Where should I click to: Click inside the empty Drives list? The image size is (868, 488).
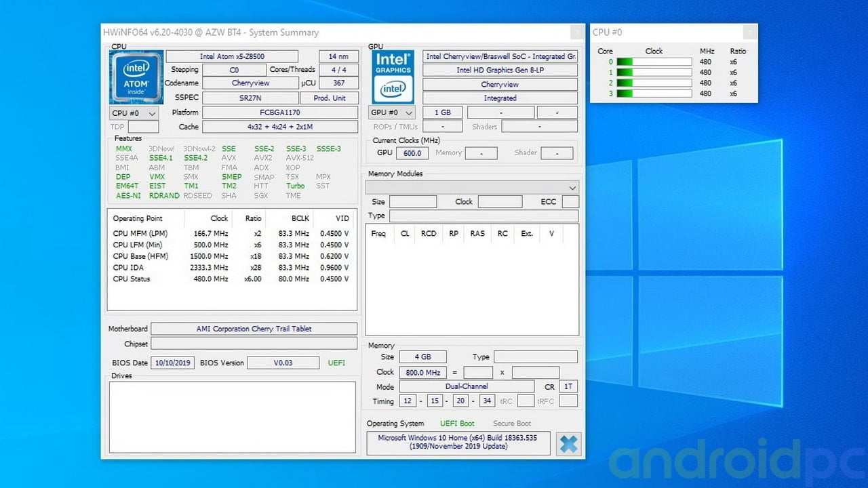[232, 417]
